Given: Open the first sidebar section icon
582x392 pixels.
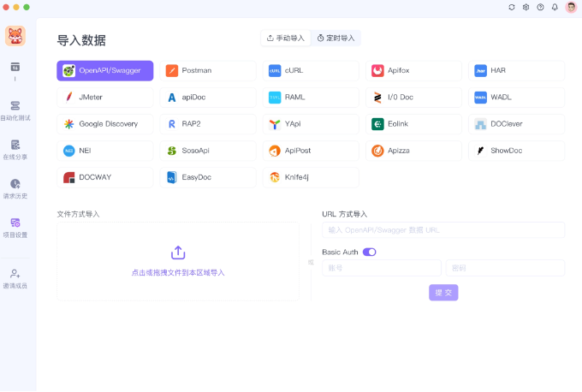Looking at the screenshot, I should [15, 68].
